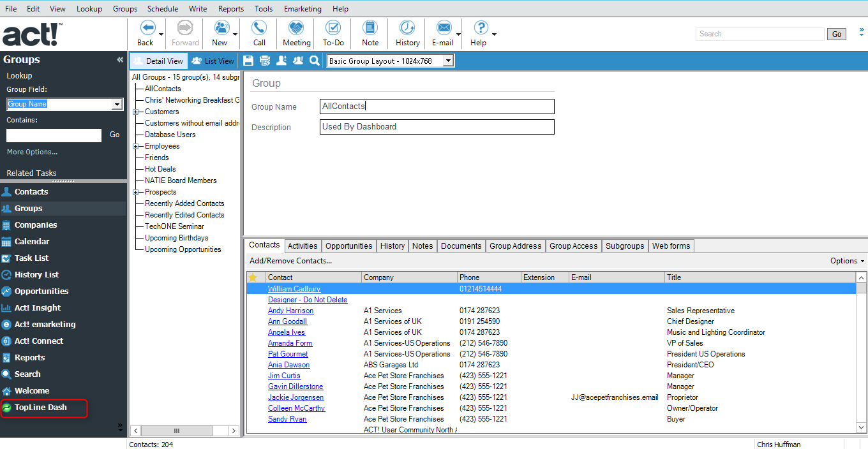Click the Save disk icon
The width and height of the screenshot is (868, 449).
coord(248,61)
